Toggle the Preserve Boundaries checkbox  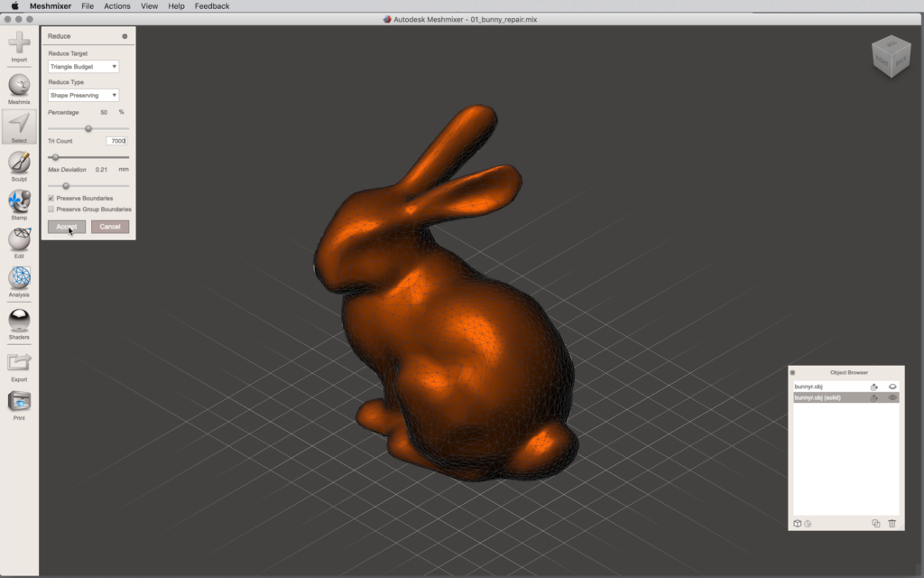coord(51,198)
